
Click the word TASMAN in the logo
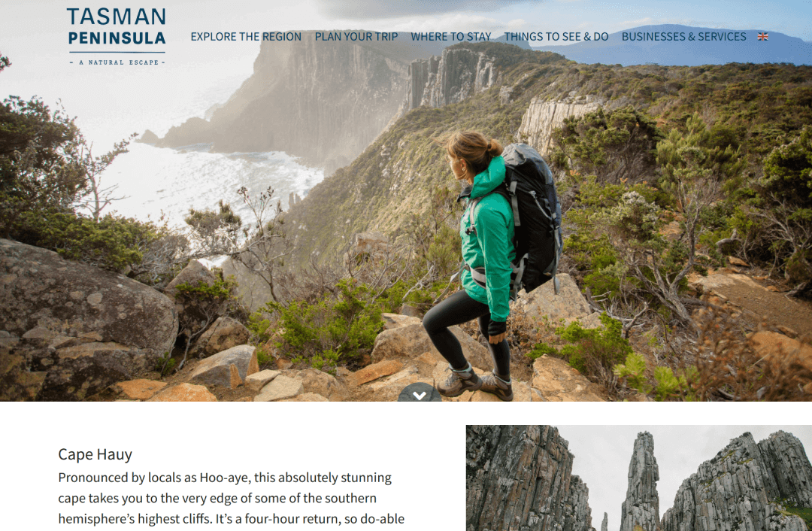[117, 17]
